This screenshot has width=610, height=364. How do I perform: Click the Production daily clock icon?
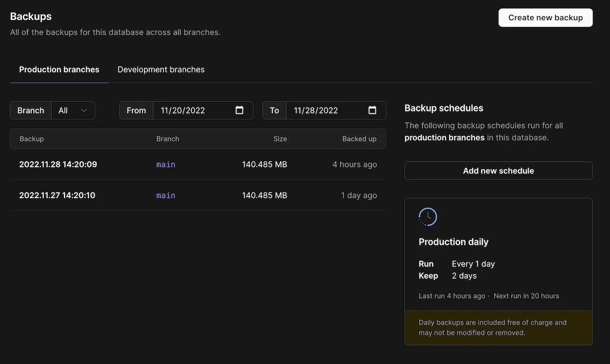point(427,217)
